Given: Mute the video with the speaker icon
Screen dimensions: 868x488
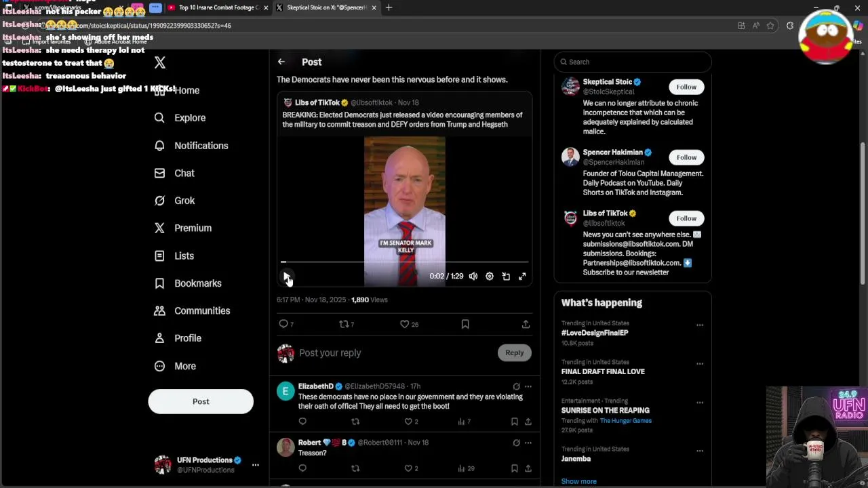Looking at the screenshot, I should (473, 277).
